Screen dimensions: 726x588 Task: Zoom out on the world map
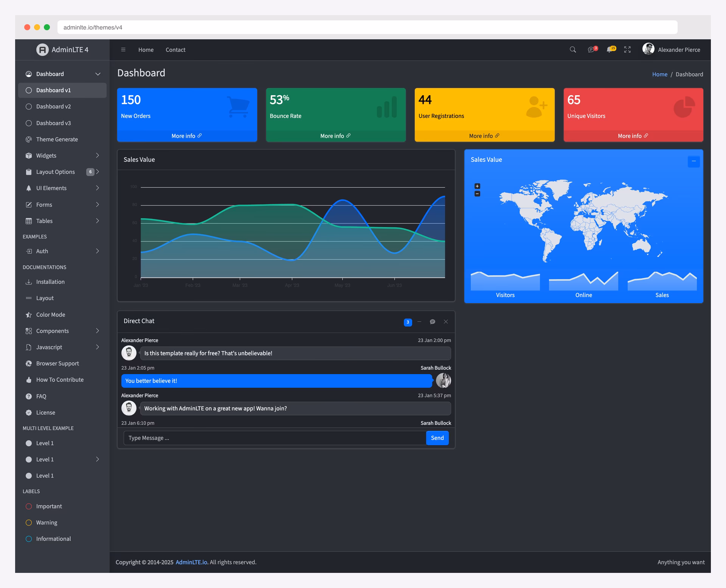[477, 194]
